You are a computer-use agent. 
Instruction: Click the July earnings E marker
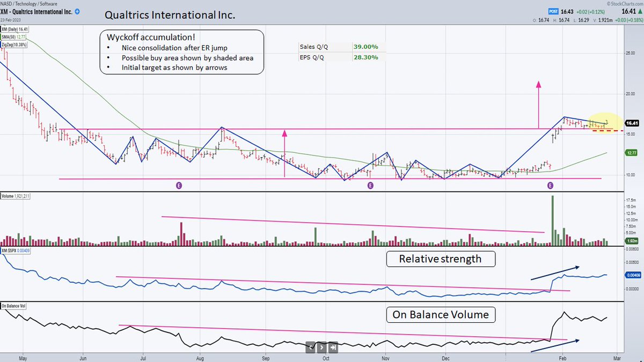[x=179, y=186]
